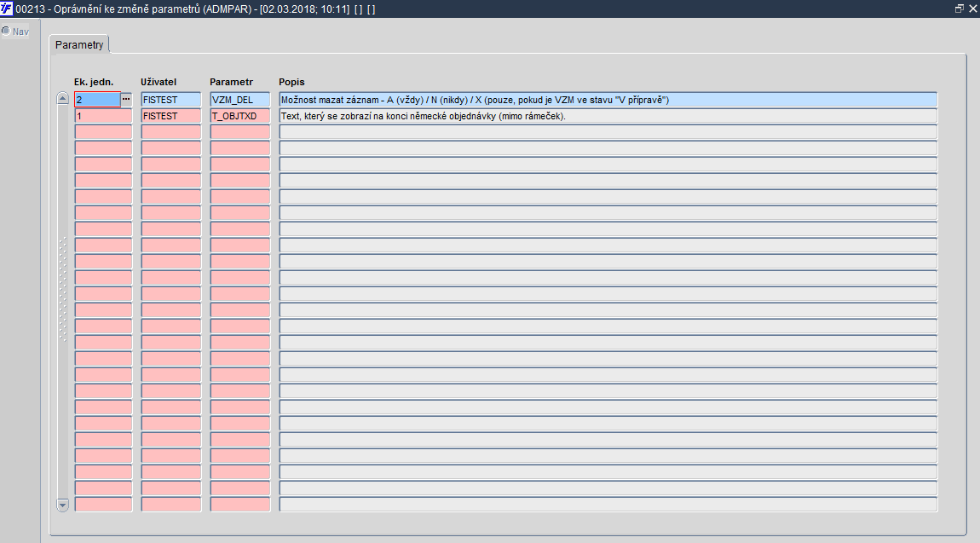Click the scroll up arrow of the record list

[x=62, y=99]
